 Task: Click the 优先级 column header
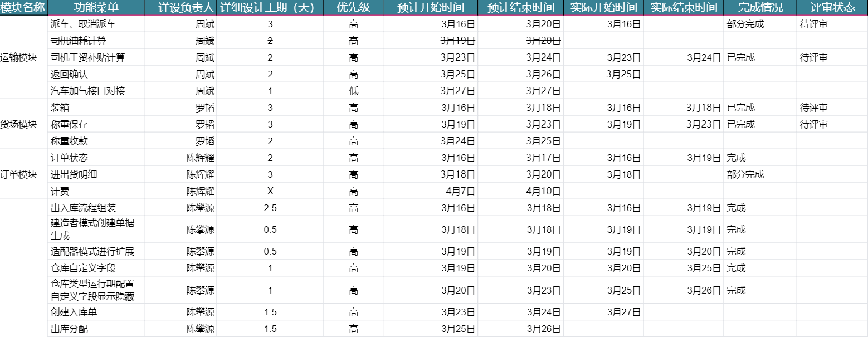click(353, 7)
